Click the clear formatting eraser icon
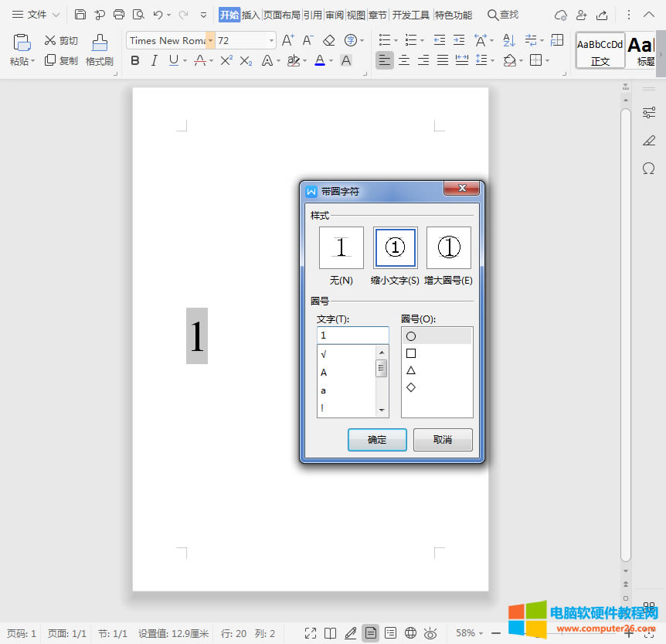This screenshot has width=666, height=644. [329, 40]
